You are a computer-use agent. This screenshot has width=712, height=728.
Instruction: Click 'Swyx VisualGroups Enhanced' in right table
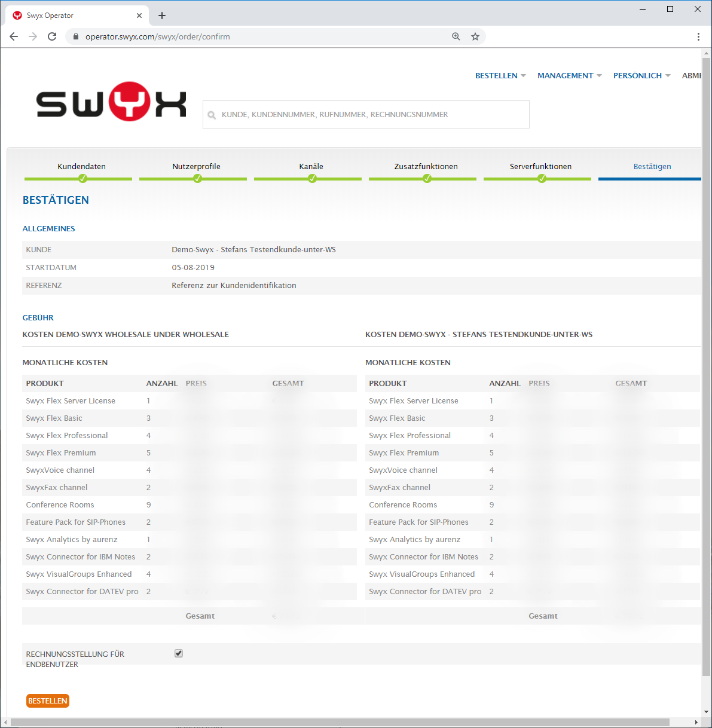pos(421,574)
